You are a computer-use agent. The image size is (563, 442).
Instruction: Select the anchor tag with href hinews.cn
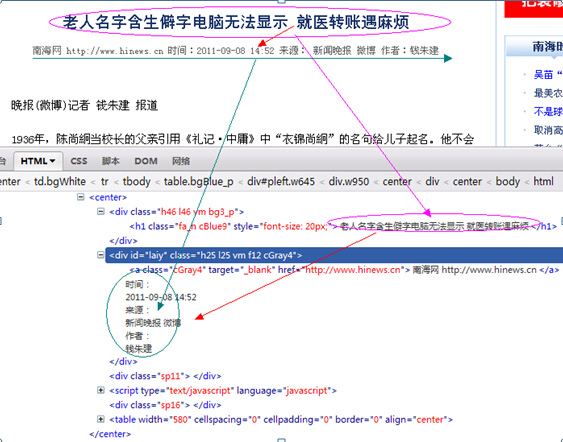coord(344,270)
